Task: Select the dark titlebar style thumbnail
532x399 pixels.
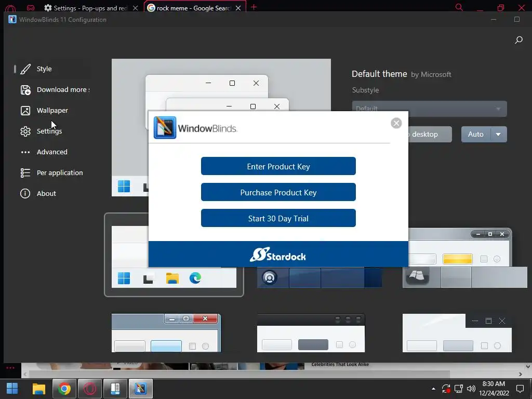Action: point(311,333)
